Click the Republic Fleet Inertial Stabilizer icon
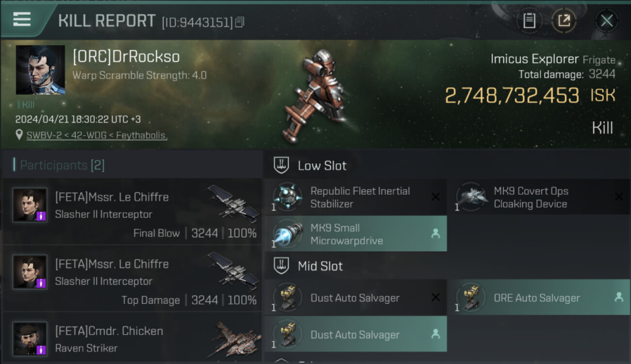 (x=287, y=197)
